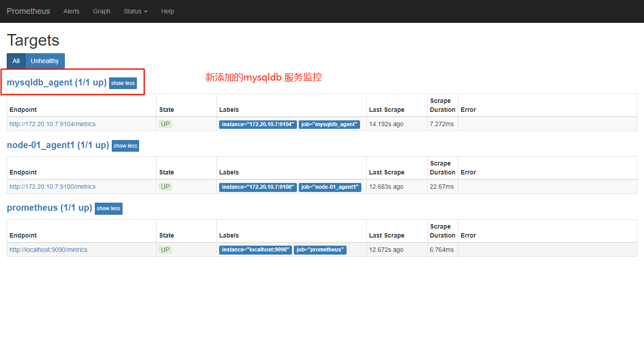Select the 7.272ms scrape duration value

click(441, 124)
